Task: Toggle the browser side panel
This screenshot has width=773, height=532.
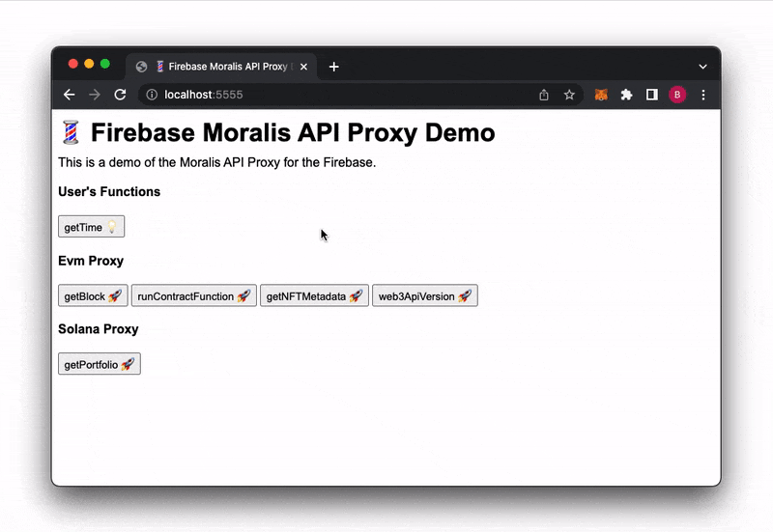Action: (x=651, y=95)
